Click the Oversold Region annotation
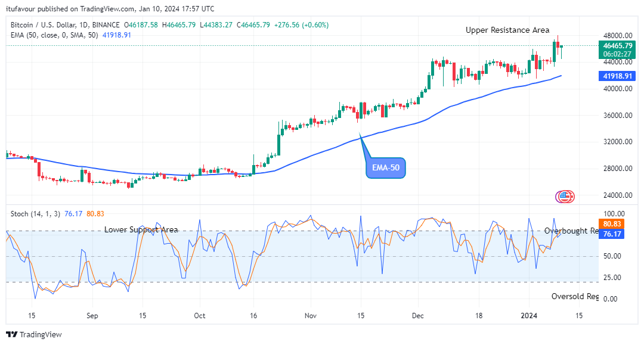The image size is (644, 345). pyautogui.click(x=575, y=296)
